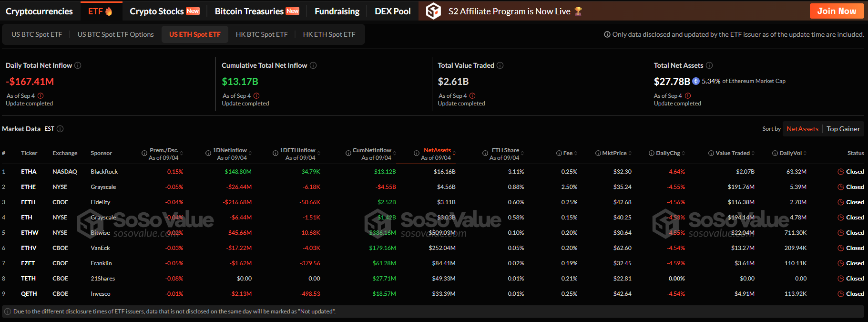Click the info icon beside Total Value Traded

click(x=500, y=65)
